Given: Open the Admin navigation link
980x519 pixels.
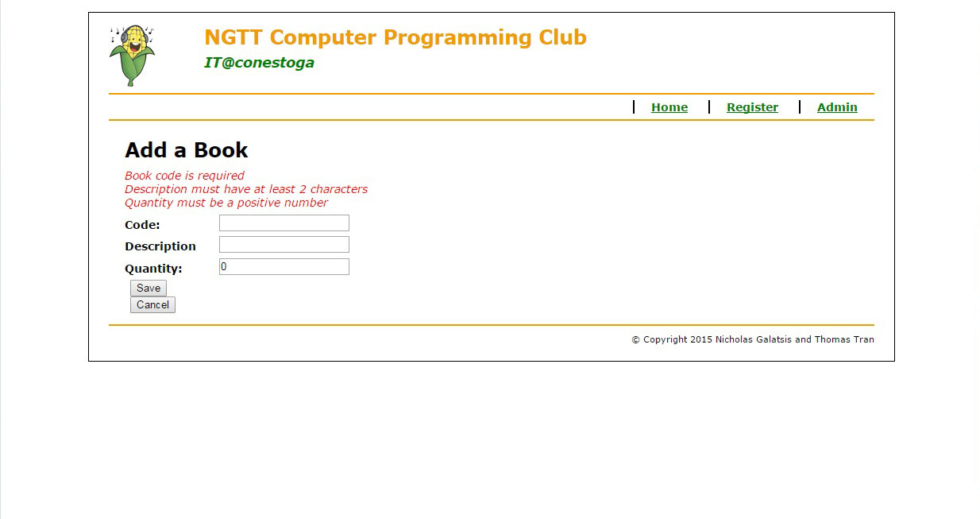Looking at the screenshot, I should [836, 107].
